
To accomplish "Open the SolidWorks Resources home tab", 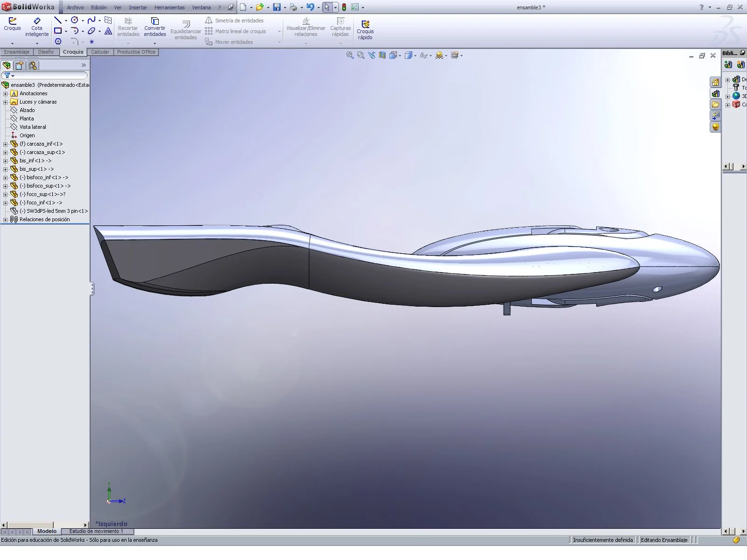I will (x=715, y=83).
